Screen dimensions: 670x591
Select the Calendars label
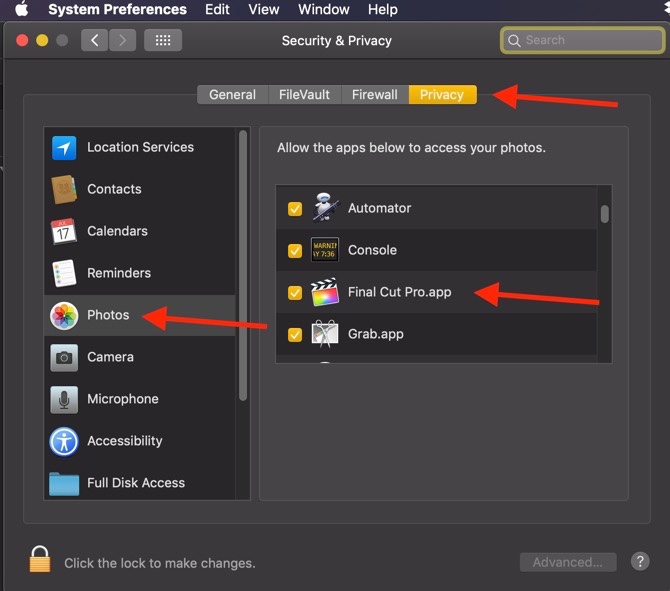117,231
